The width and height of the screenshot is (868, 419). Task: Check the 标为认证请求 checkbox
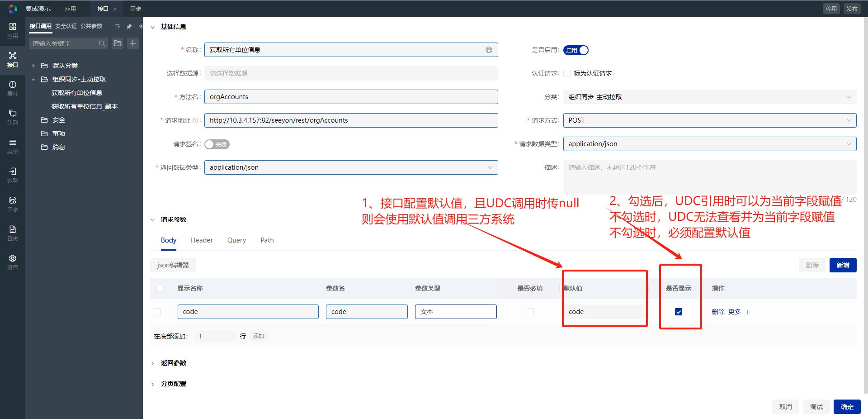pos(567,73)
